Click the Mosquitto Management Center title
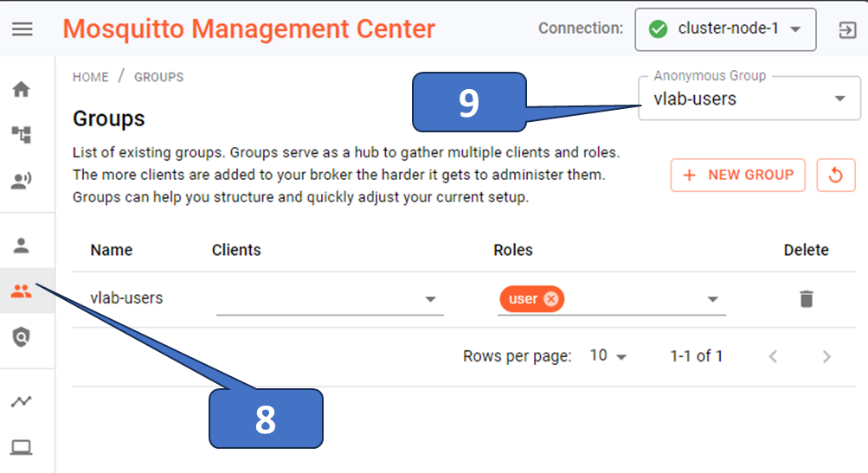This screenshot has height=473, width=868. tap(248, 29)
